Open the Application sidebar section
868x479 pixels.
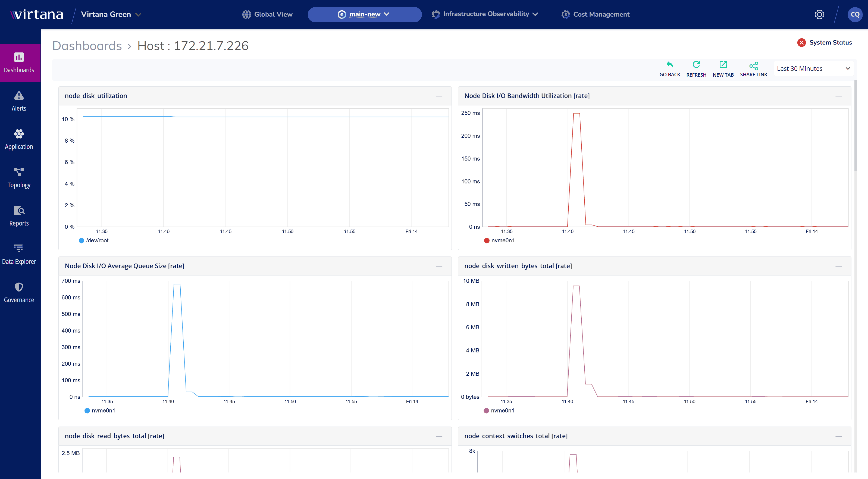19,140
